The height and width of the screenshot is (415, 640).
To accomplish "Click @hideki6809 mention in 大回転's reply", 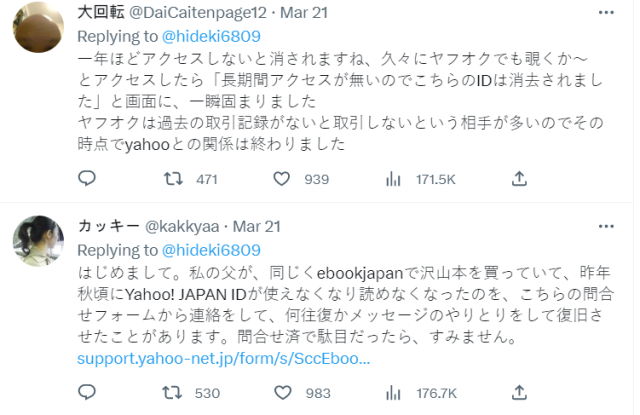I will (211, 36).
